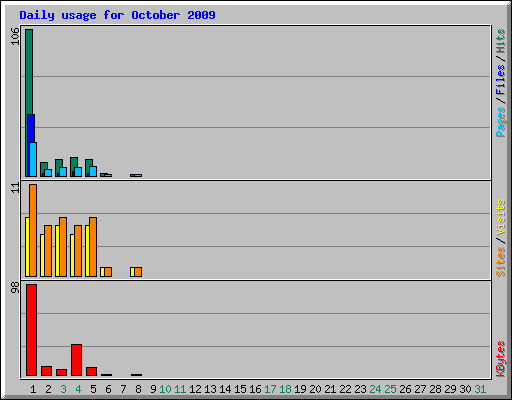Click day '21' on the x-axis
The image size is (512, 400).
[x=330, y=389]
